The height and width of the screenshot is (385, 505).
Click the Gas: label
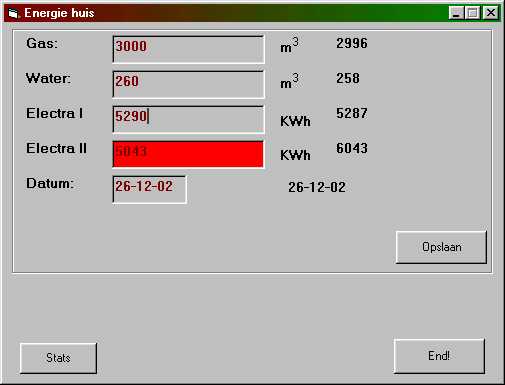(x=42, y=43)
